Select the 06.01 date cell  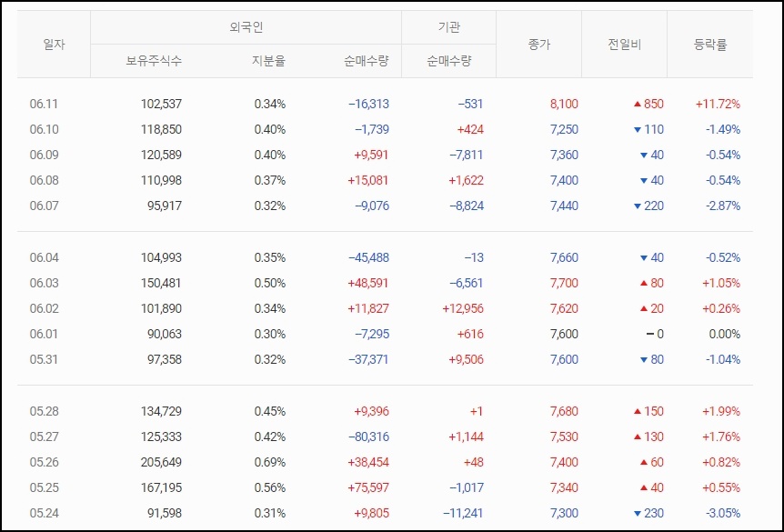click(x=44, y=334)
